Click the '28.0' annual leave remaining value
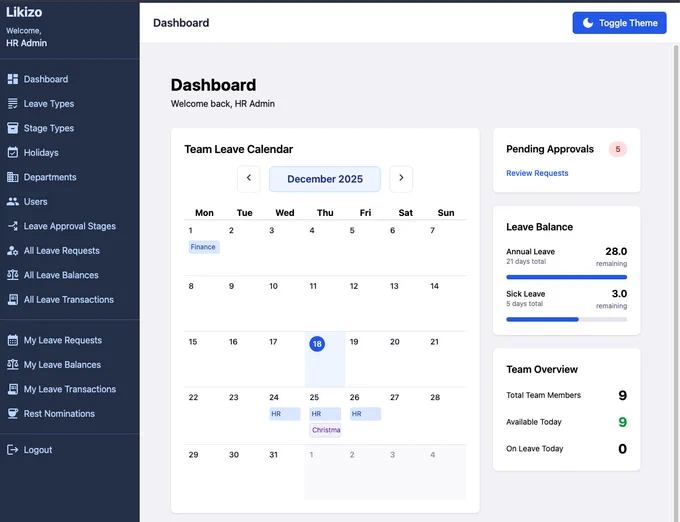Viewport: 680px width, 522px height. click(616, 251)
